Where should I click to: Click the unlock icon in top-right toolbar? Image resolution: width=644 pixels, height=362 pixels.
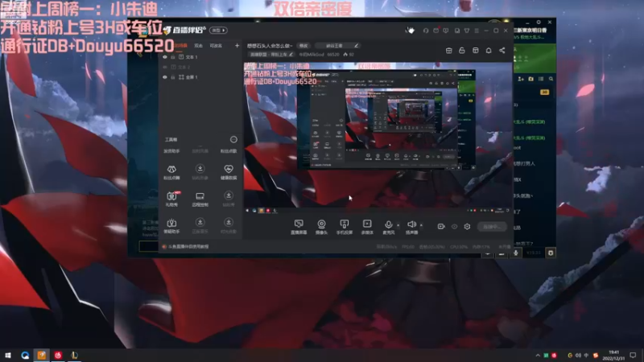coord(461,50)
